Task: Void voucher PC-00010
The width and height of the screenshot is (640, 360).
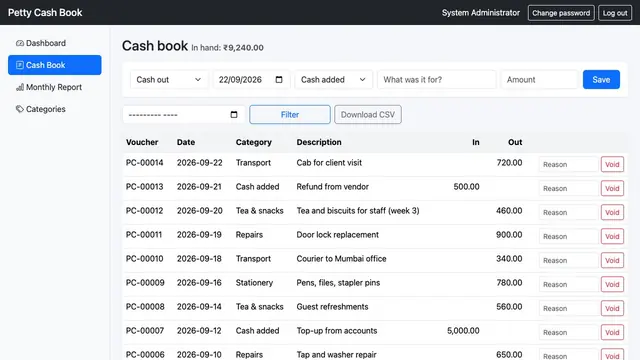Action: 612,260
